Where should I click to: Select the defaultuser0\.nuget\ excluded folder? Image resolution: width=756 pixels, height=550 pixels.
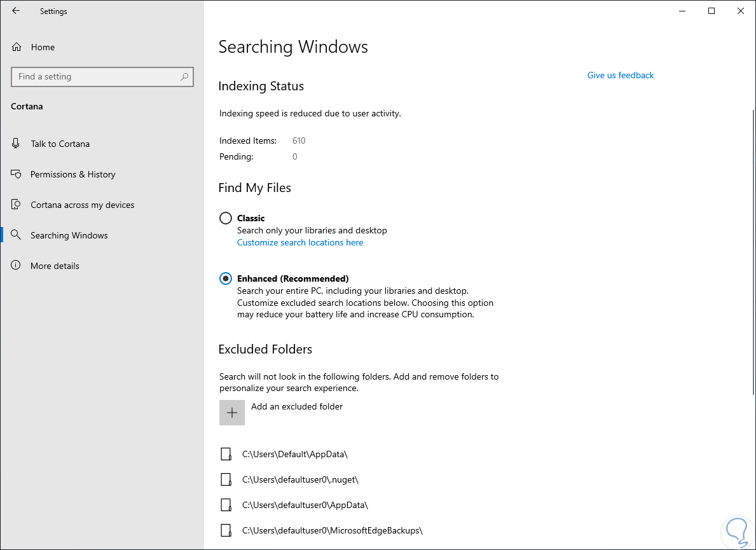pos(301,479)
